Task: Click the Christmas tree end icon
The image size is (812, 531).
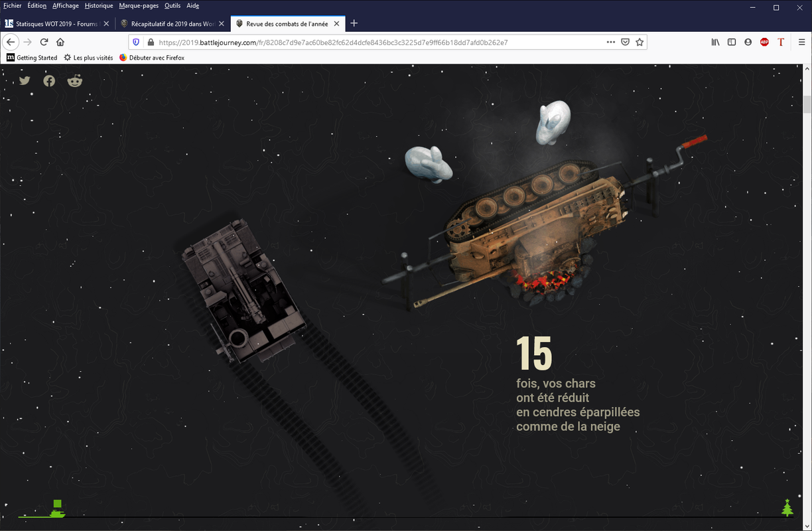Action: [787, 508]
